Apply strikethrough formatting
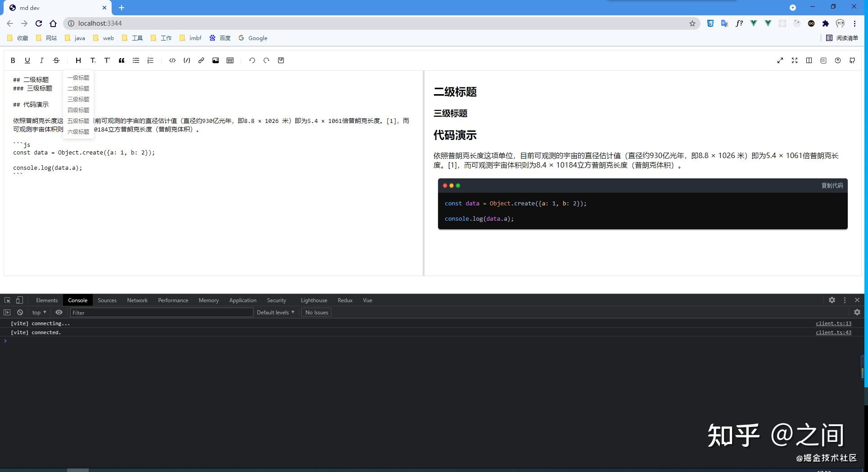This screenshot has height=472, width=868. coord(56,60)
